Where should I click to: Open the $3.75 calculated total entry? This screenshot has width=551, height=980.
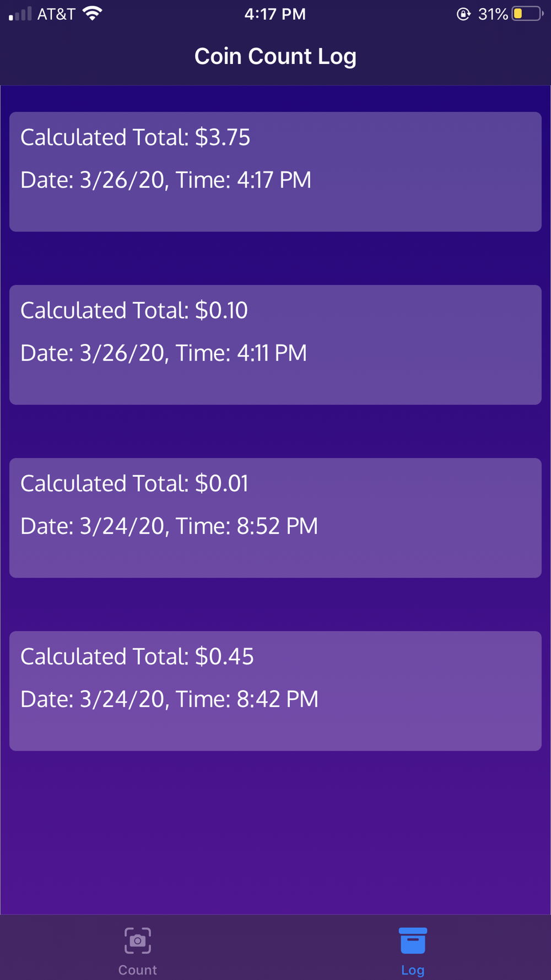pos(275,171)
